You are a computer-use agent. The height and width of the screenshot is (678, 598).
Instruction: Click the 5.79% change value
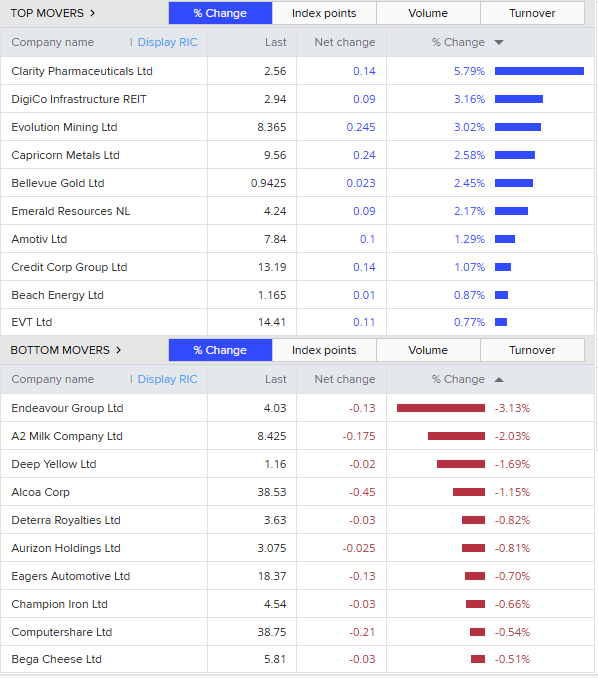point(469,71)
